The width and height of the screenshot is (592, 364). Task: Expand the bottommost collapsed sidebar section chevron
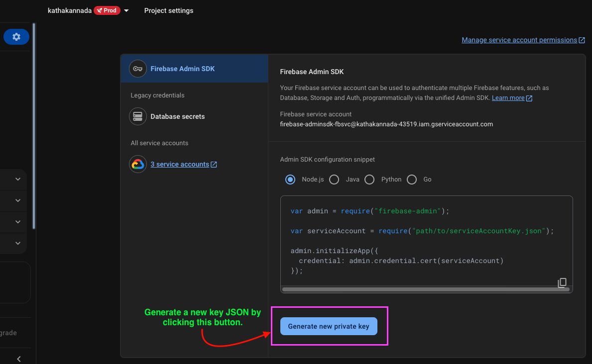tap(18, 243)
